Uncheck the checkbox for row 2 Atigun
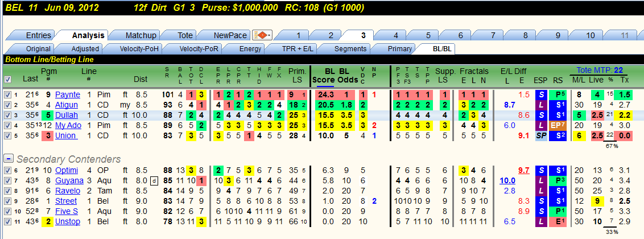 tap(7, 105)
